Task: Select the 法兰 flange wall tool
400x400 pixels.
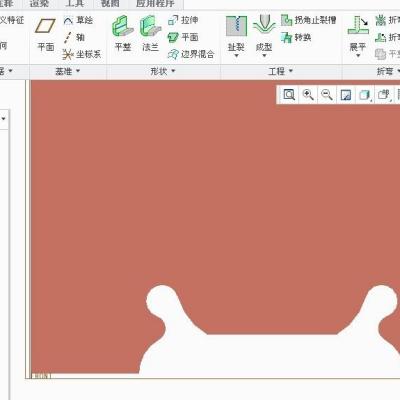Action: [150, 33]
